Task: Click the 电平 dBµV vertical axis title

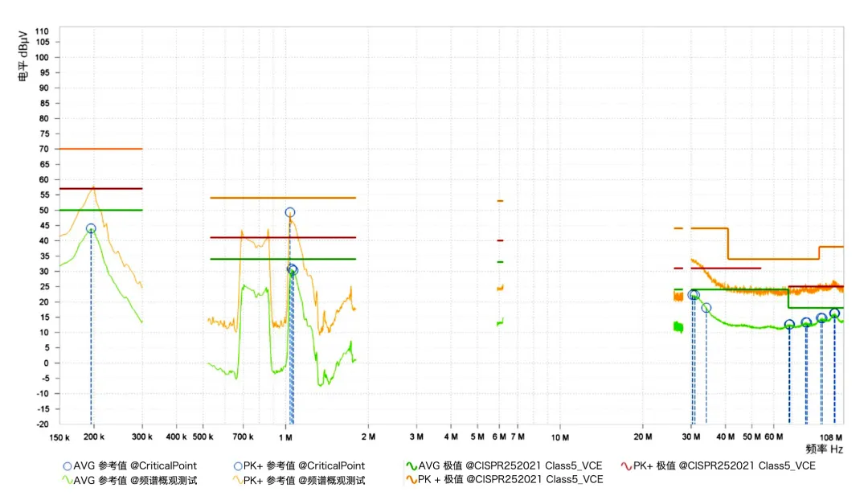Action: 23,56
